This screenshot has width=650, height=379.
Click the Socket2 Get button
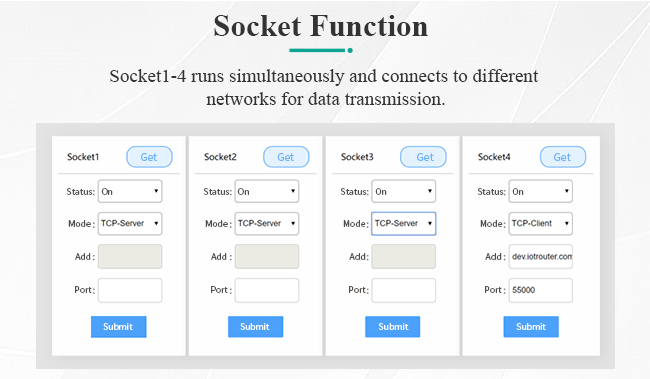tap(286, 157)
